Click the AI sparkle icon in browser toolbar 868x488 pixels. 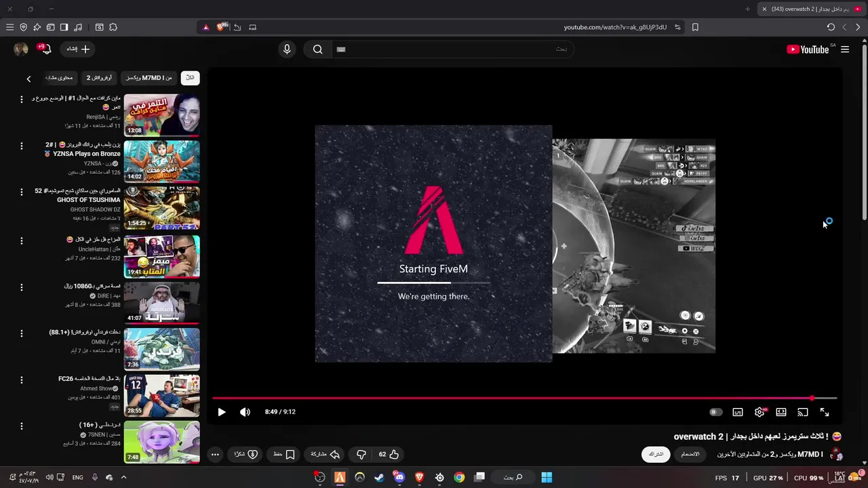click(x=37, y=27)
